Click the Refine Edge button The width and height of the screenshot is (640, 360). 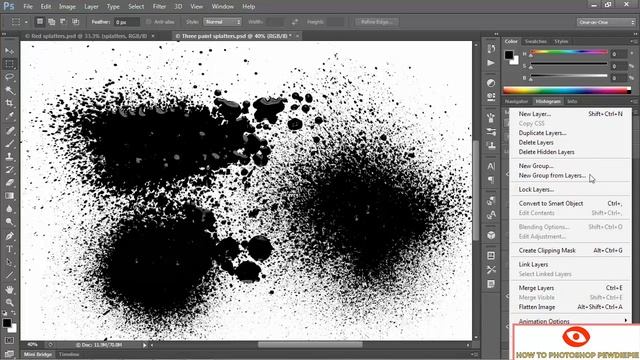click(377, 22)
